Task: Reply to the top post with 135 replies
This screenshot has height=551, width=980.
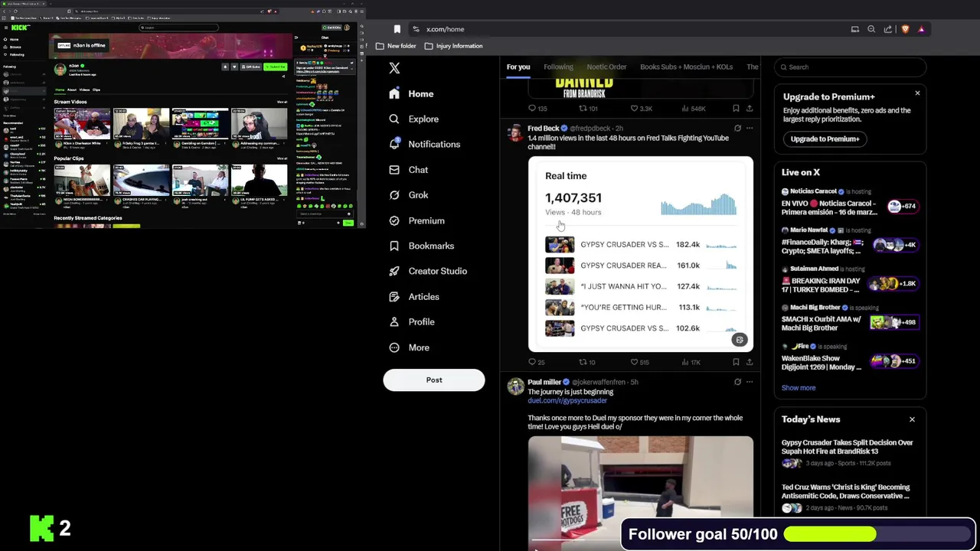Action: (x=537, y=109)
